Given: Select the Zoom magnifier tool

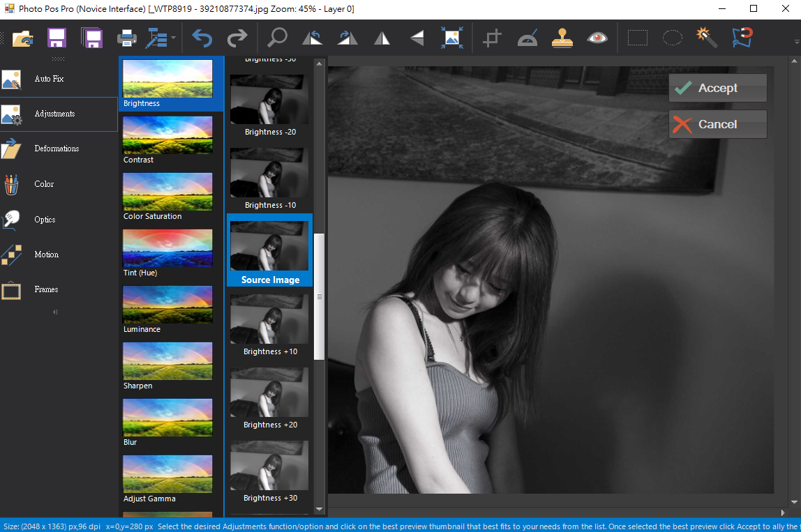Looking at the screenshot, I should tap(278, 38).
